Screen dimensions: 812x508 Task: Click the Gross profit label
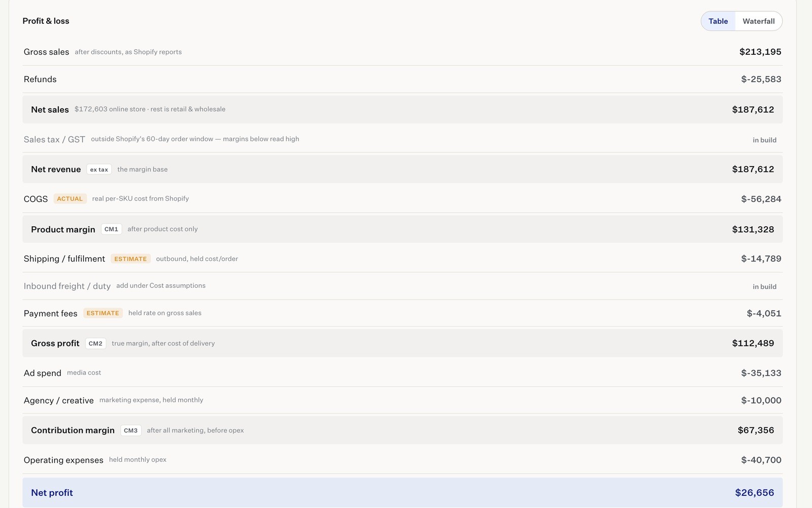pos(55,344)
